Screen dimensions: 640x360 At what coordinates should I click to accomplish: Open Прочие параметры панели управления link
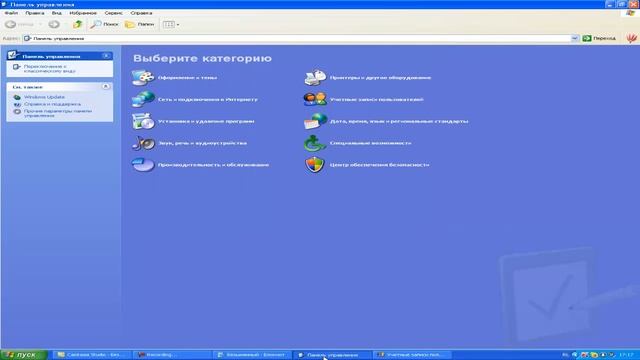coord(58,113)
